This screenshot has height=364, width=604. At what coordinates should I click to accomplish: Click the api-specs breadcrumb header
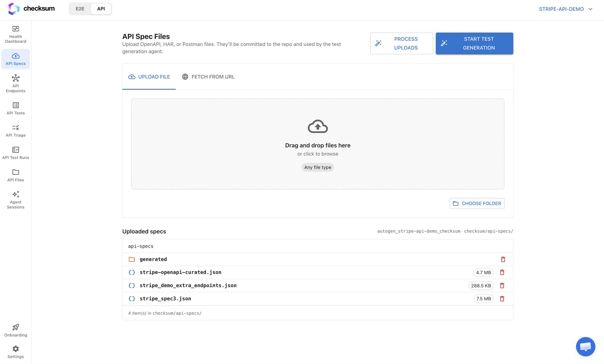pyautogui.click(x=141, y=246)
